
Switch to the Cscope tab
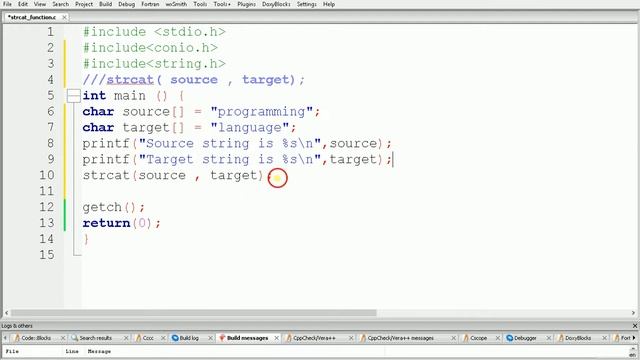click(x=478, y=338)
